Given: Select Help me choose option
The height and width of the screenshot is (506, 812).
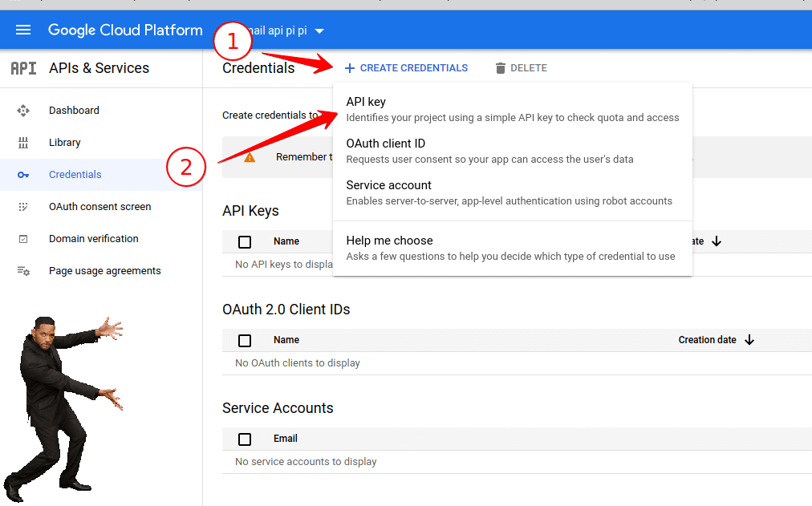Looking at the screenshot, I should (x=513, y=248).
